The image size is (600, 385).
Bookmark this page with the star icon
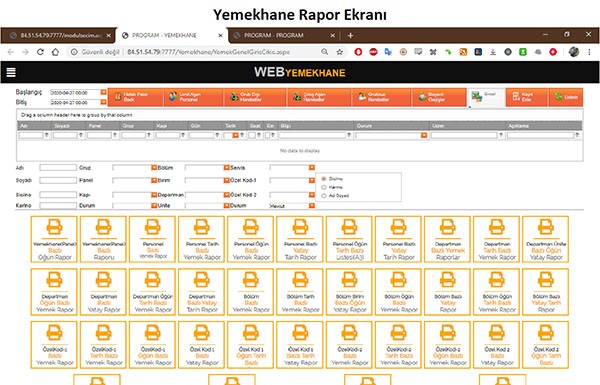(339, 52)
